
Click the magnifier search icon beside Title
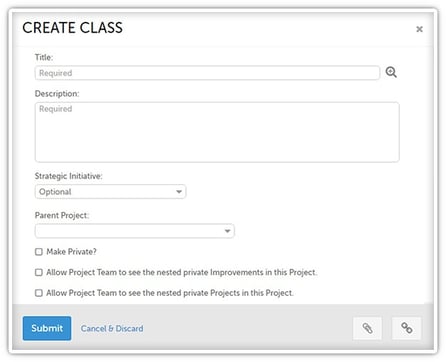click(391, 72)
